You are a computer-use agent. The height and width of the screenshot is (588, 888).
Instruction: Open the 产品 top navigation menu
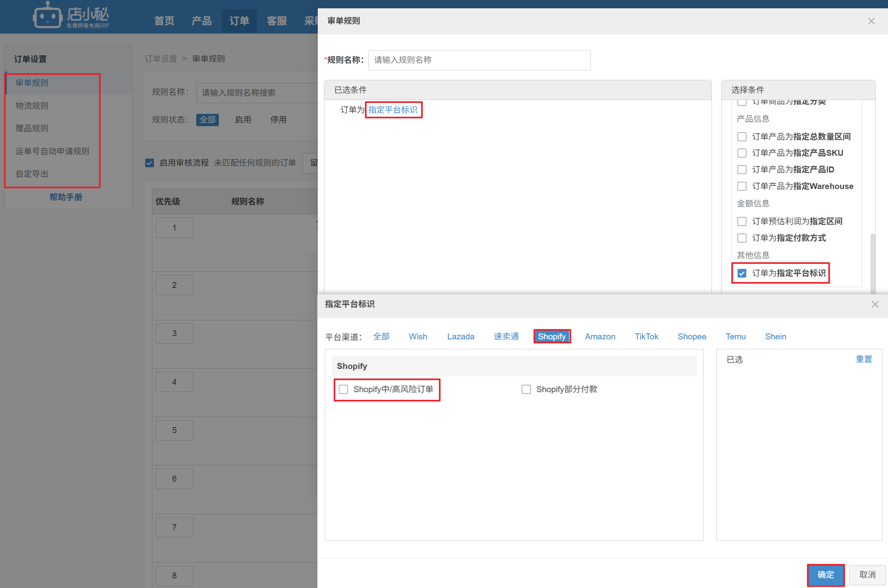201,21
